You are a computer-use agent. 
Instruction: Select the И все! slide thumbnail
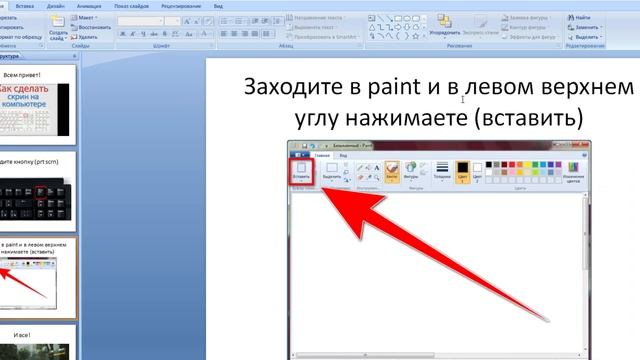click(x=37, y=343)
